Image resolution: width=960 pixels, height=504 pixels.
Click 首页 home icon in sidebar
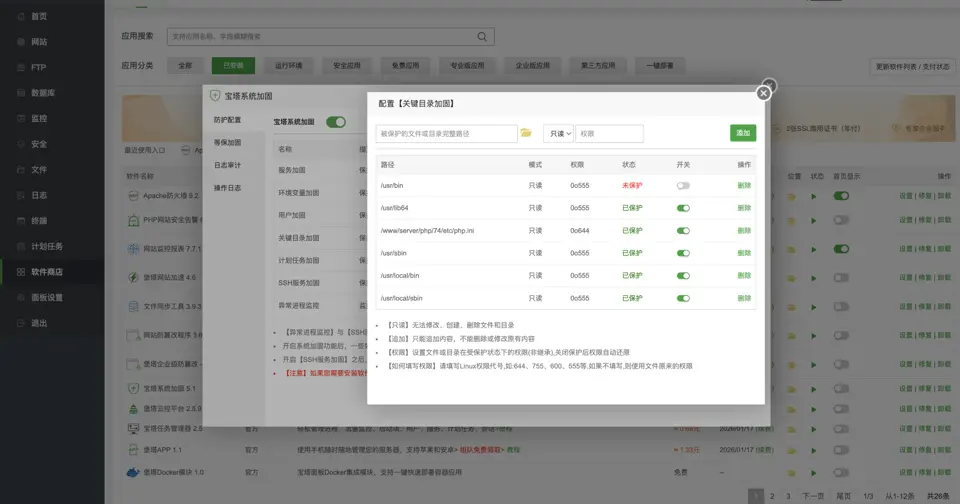[21, 17]
